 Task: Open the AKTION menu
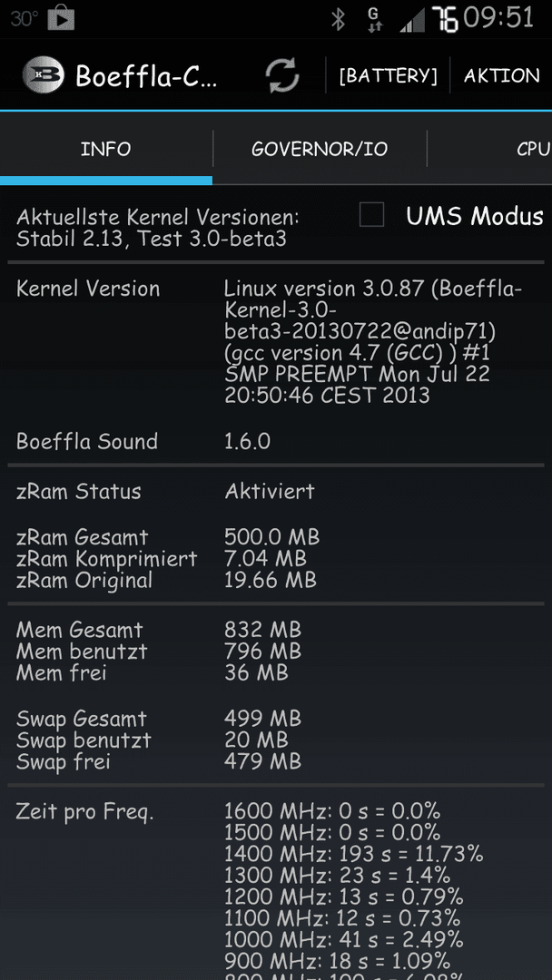click(x=501, y=75)
